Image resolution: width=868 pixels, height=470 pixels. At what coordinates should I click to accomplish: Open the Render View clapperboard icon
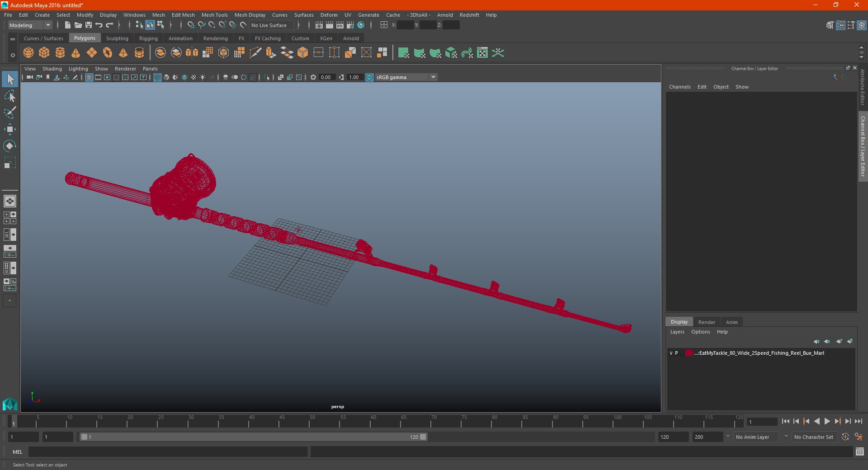[x=319, y=25]
